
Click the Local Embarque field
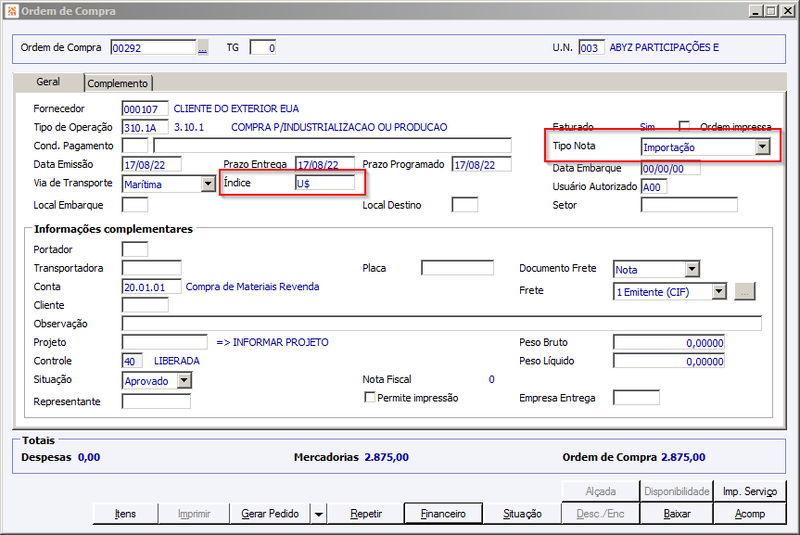[135, 205]
